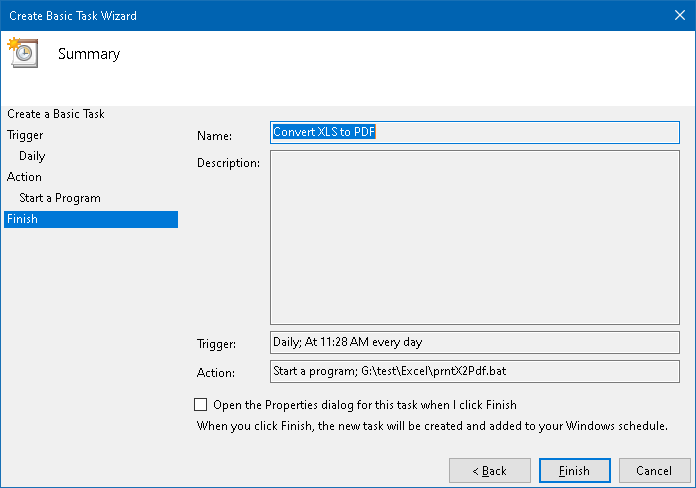Go to the Trigger step in sidebar
Screen dimensions: 696x488
pyautogui.click(x=25, y=135)
